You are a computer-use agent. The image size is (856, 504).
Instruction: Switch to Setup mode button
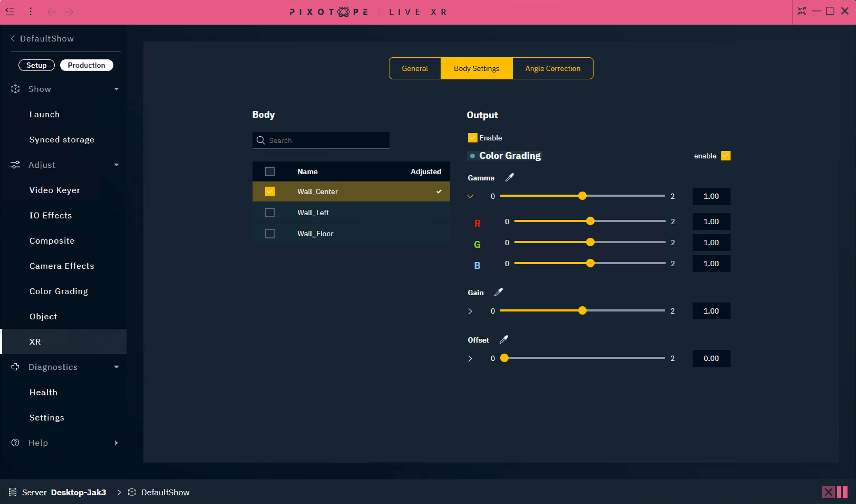pyautogui.click(x=36, y=65)
